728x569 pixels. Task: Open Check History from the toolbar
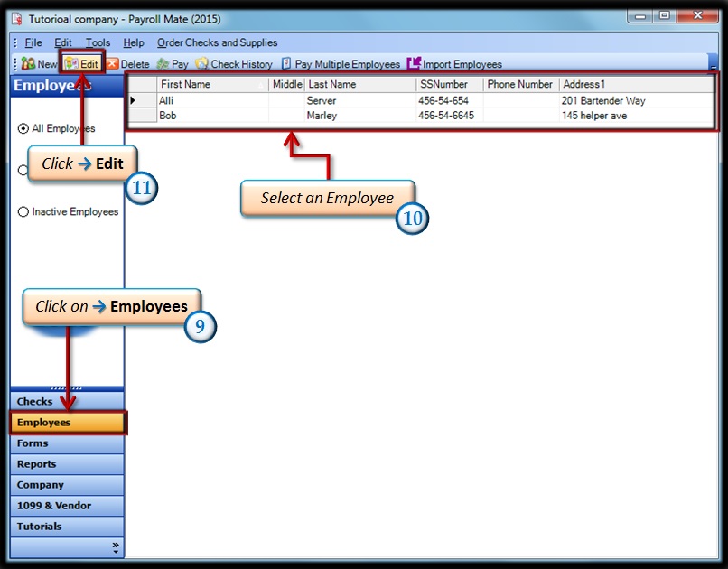(x=234, y=63)
